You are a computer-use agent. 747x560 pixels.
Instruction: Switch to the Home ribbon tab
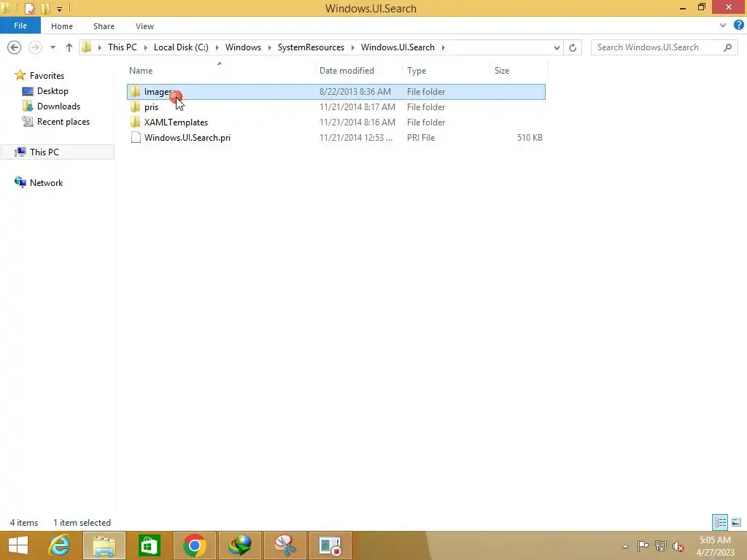[62, 26]
